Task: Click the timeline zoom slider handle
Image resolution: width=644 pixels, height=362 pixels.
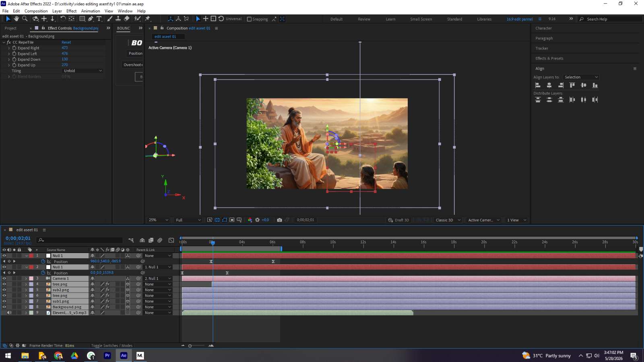Action: [x=190, y=346]
